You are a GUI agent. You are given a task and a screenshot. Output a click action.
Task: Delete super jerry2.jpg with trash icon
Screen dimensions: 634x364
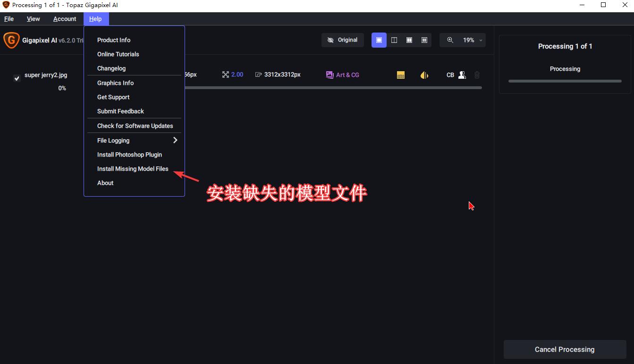477,75
